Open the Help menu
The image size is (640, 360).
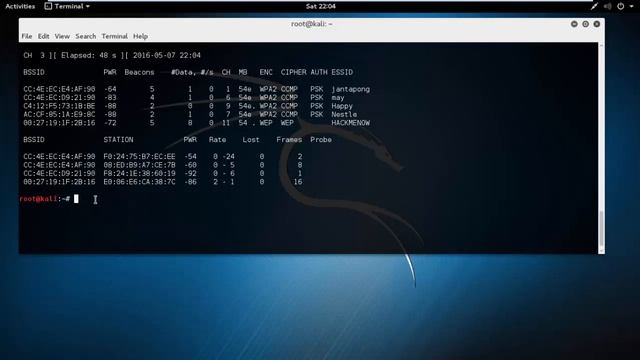pos(140,36)
